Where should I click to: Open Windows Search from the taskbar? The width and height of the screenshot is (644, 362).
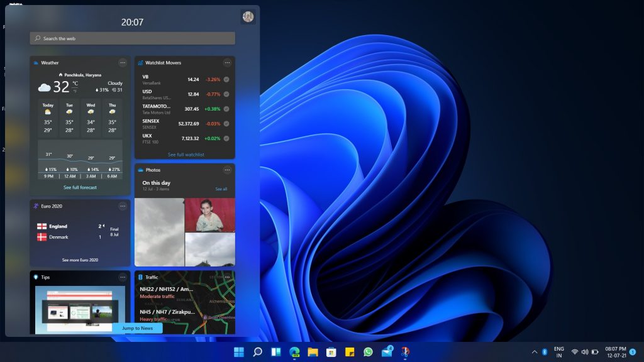[257, 352]
